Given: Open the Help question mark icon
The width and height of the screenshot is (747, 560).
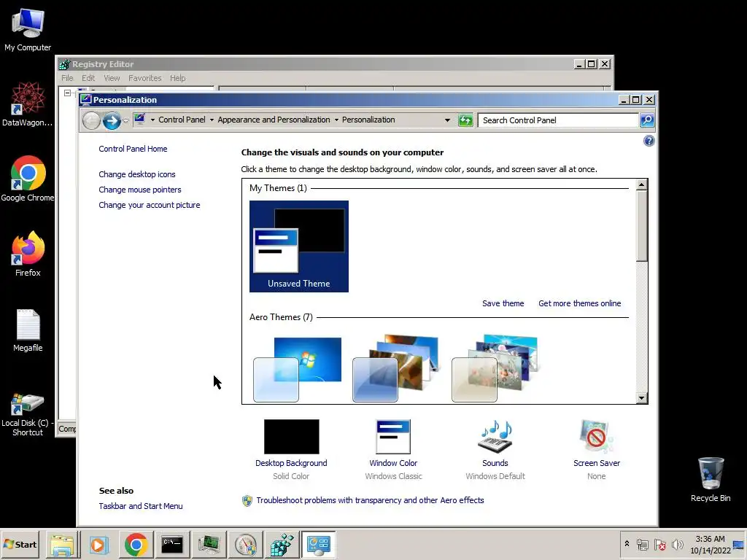Looking at the screenshot, I should [x=649, y=141].
